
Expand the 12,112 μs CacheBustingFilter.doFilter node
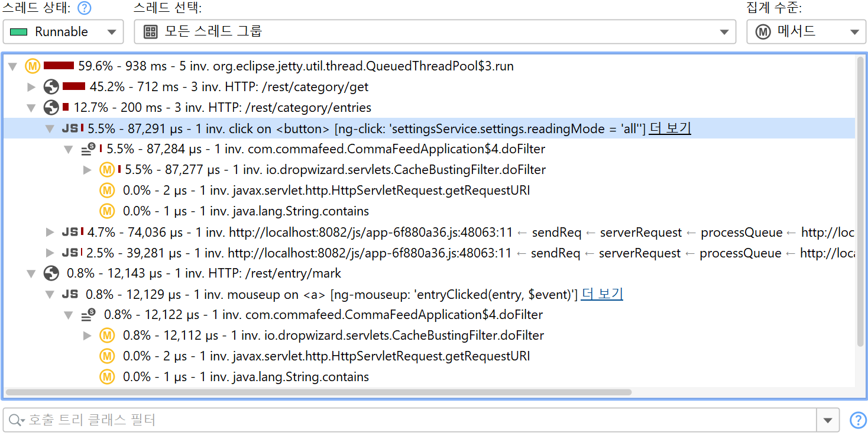pyautogui.click(x=88, y=336)
